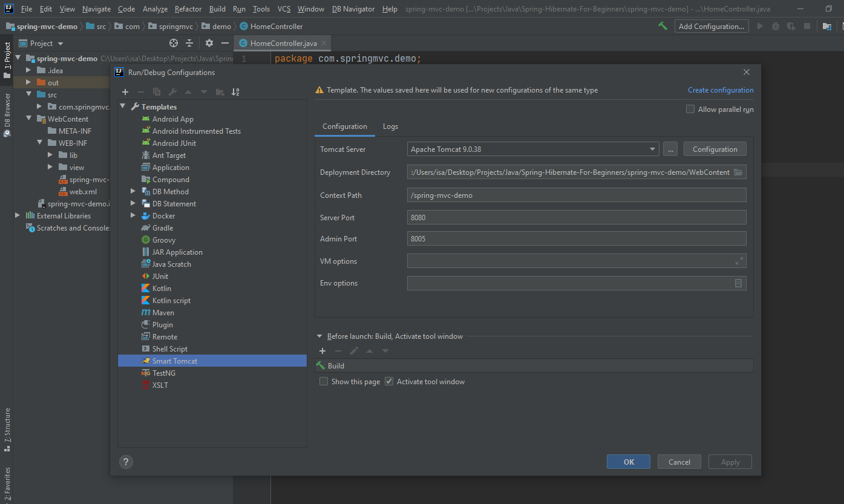Check the Show this page checkbox
The height and width of the screenshot is (504, 844).
(324, 382)
